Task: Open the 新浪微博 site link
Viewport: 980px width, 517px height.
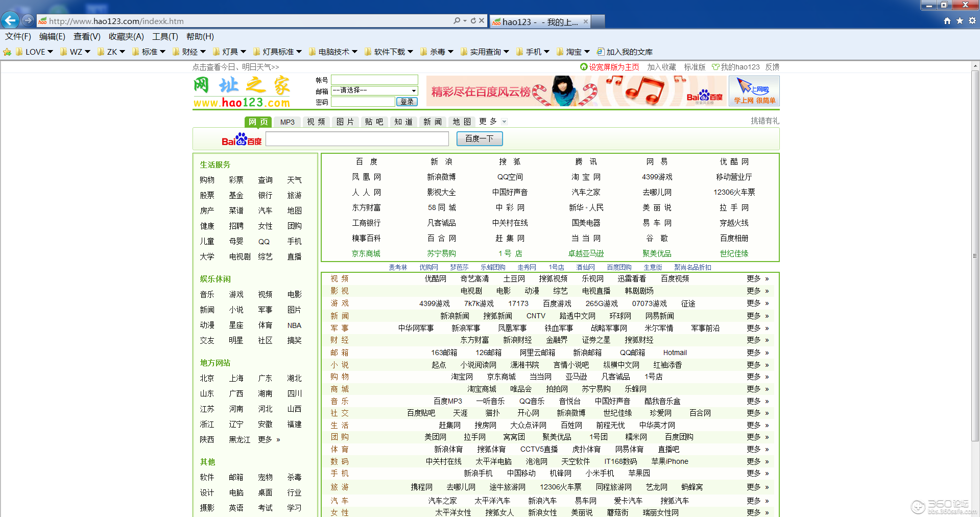Action: click(x=441, y=177)
